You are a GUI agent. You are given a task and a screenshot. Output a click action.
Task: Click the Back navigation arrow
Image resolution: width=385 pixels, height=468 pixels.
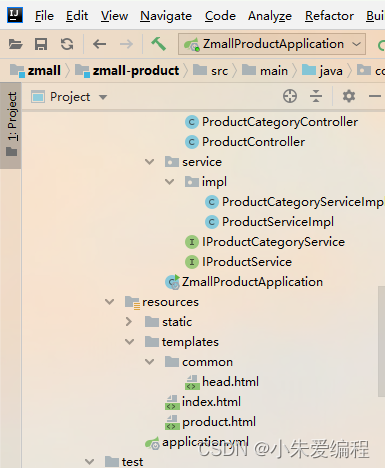99,44
